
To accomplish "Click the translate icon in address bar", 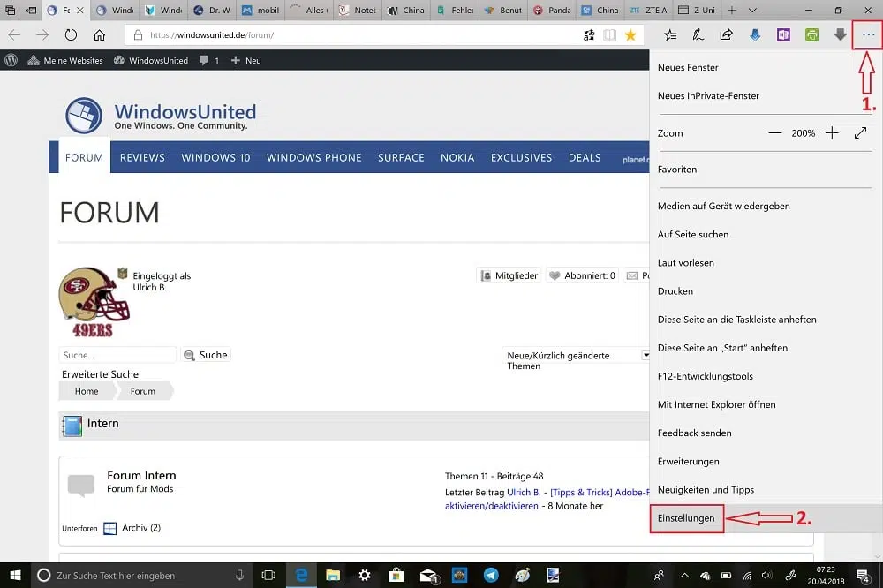I will [589, 35].
